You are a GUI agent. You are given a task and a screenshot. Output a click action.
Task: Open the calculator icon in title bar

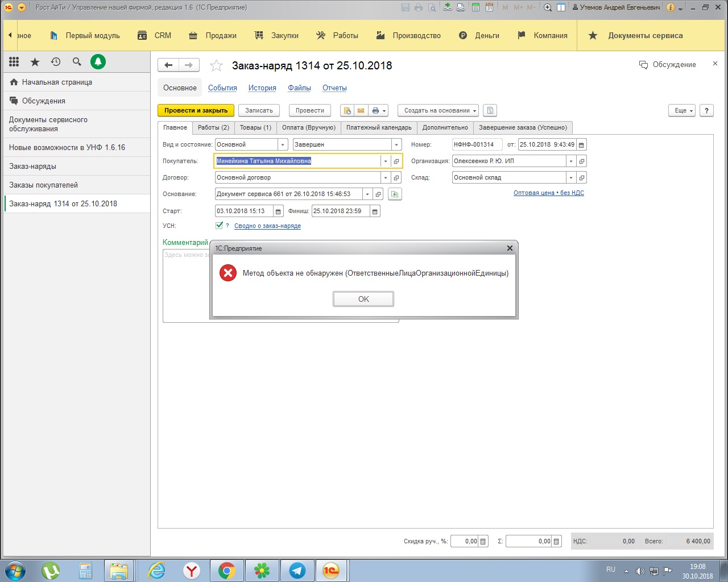click(x=475, y=7)
